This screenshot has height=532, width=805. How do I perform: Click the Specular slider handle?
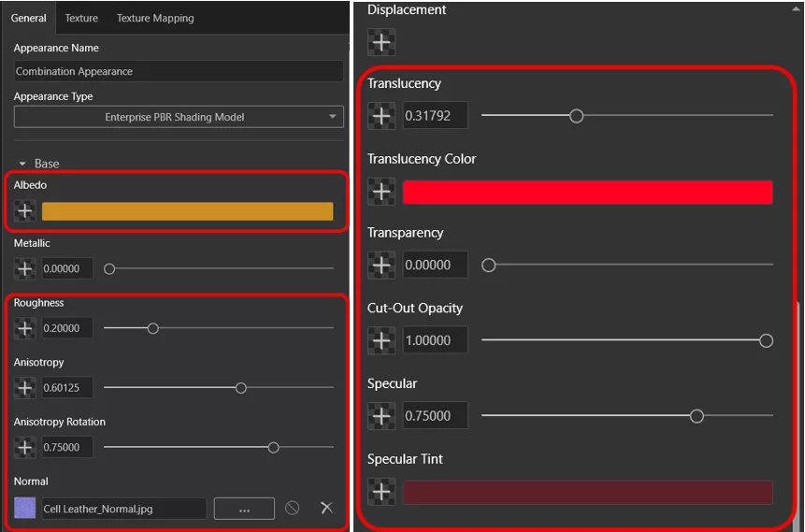(x=697, y=416)
